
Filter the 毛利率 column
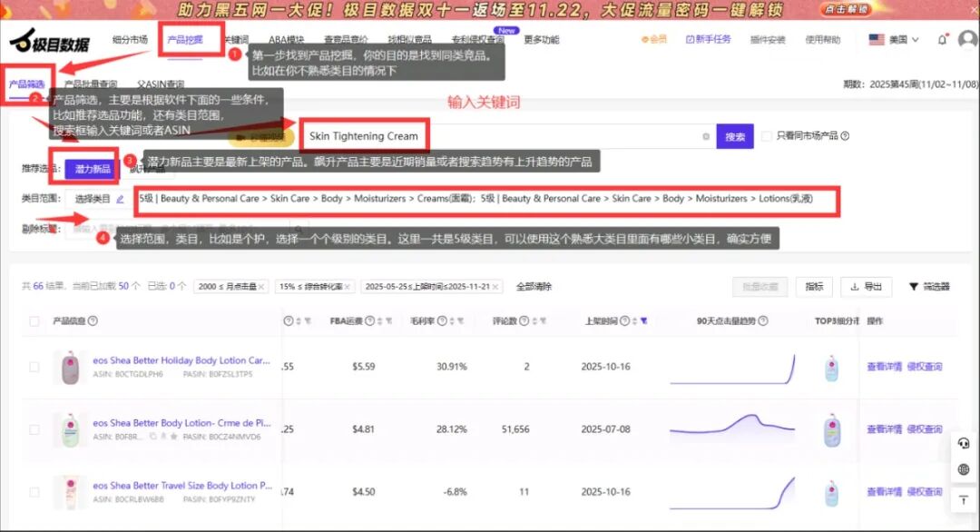coord(461,320)
